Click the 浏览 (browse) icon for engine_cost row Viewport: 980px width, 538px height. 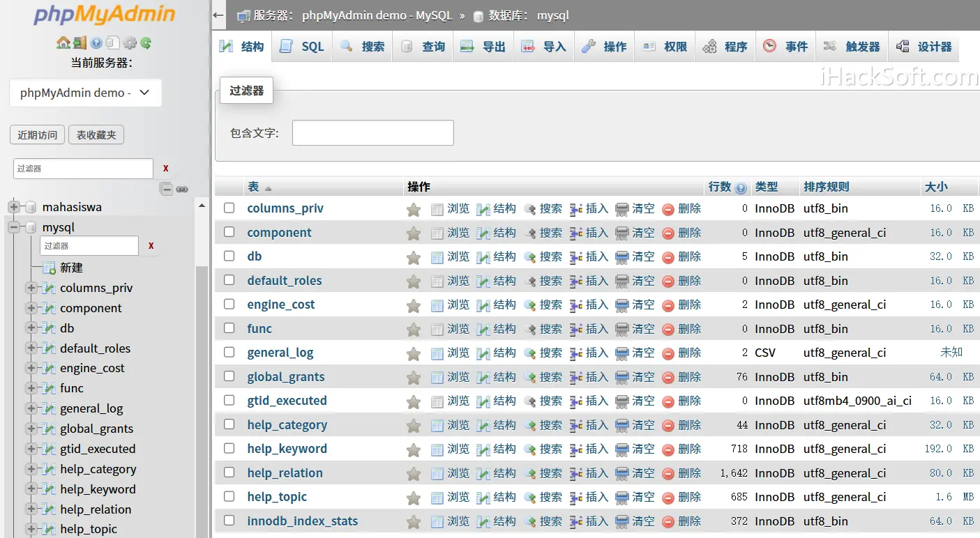(437, 305)
